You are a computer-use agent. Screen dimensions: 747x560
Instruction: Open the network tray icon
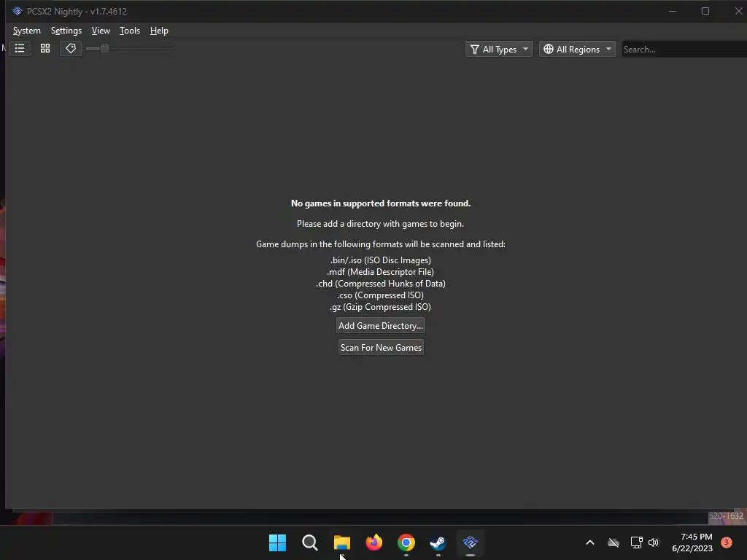[x=636, y=542]
